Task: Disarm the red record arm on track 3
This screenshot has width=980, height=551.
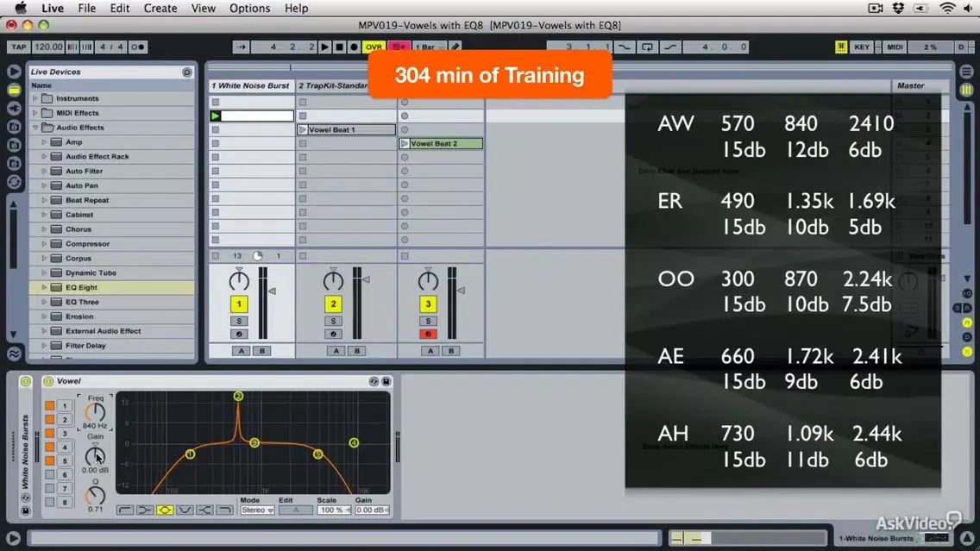Action: (428, 335)
